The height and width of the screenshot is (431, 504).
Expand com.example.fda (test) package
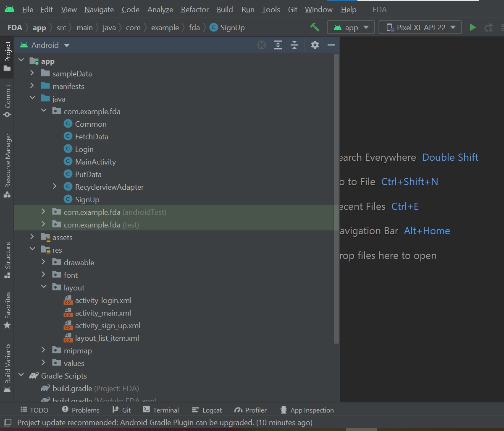44,225
